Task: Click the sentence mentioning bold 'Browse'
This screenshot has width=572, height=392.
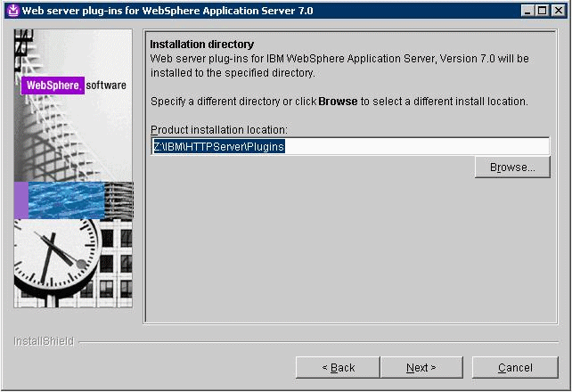Action: (x=339, y=102)
